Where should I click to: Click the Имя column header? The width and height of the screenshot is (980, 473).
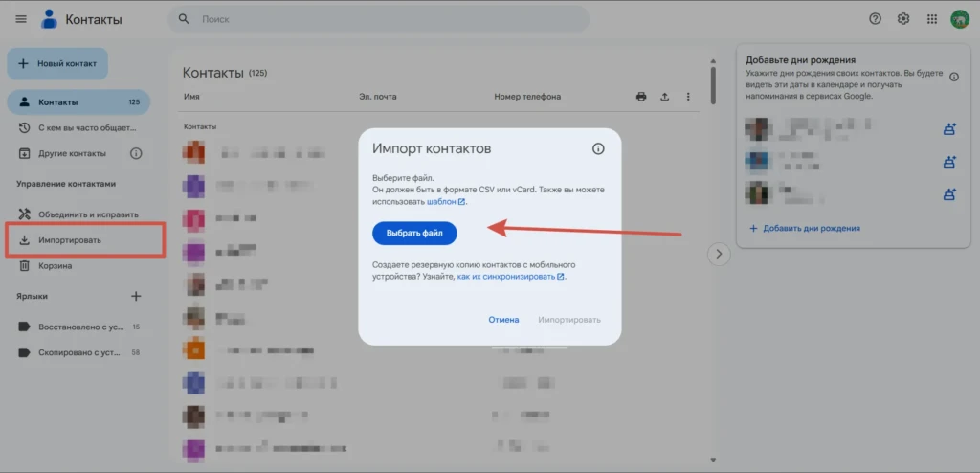[191, 97]
